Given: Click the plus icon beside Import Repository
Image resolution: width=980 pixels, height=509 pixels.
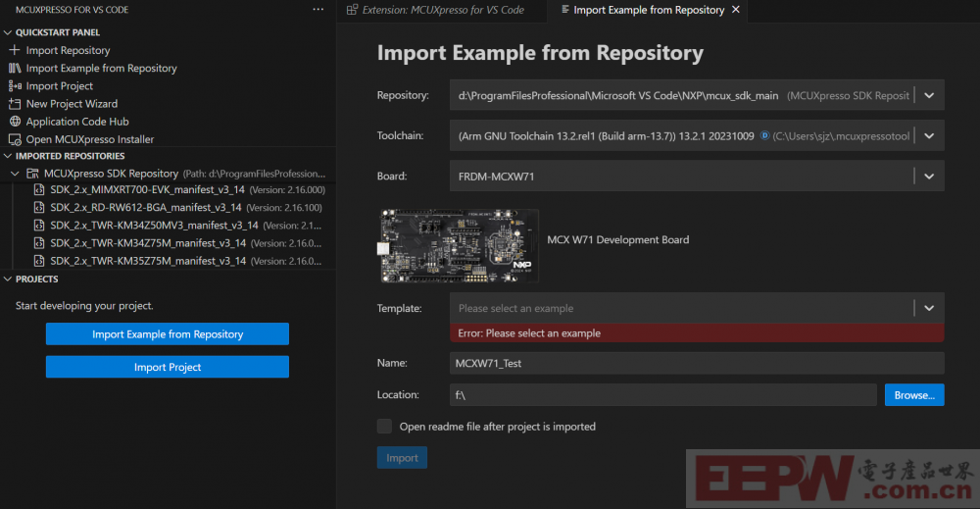Looking at the screenshot, I should pos(15,50).
